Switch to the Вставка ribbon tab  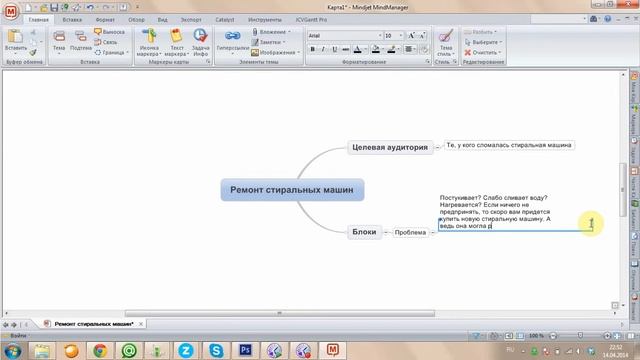tap(72, 20)
